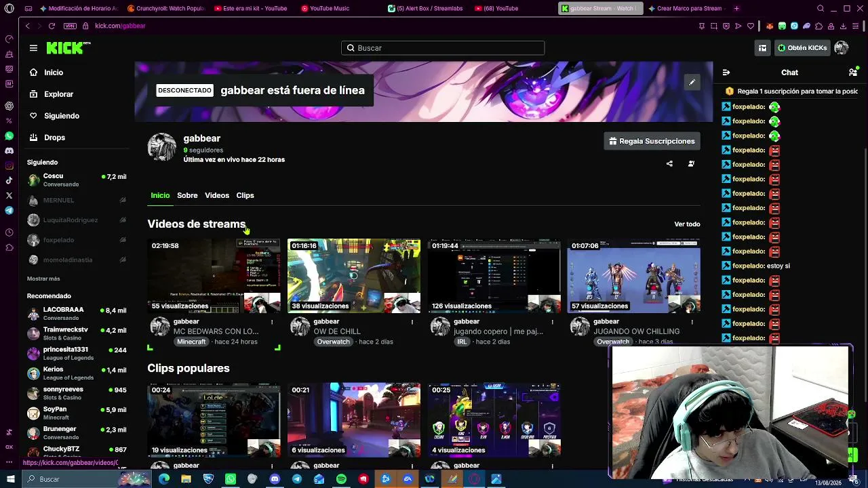Open the OW DE CHILL video thumbnail
The image size is (868, 488).
(354, 276)
